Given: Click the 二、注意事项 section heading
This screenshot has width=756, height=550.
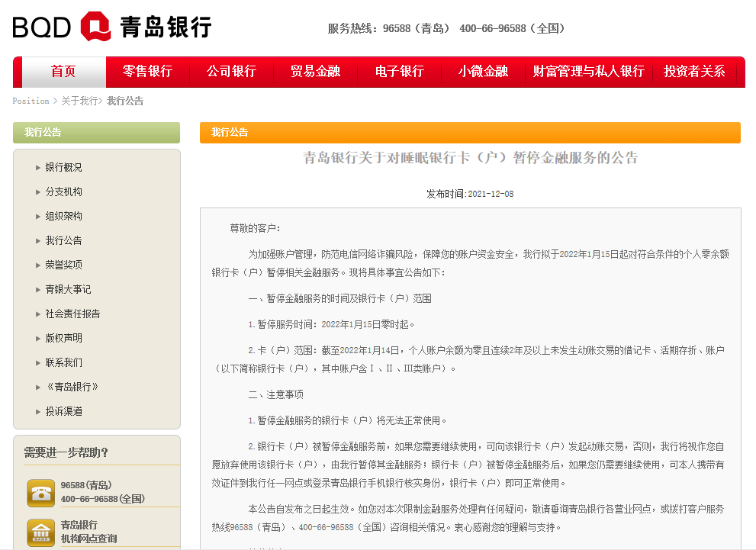Looking at the screenshot, I should [276, 394].
